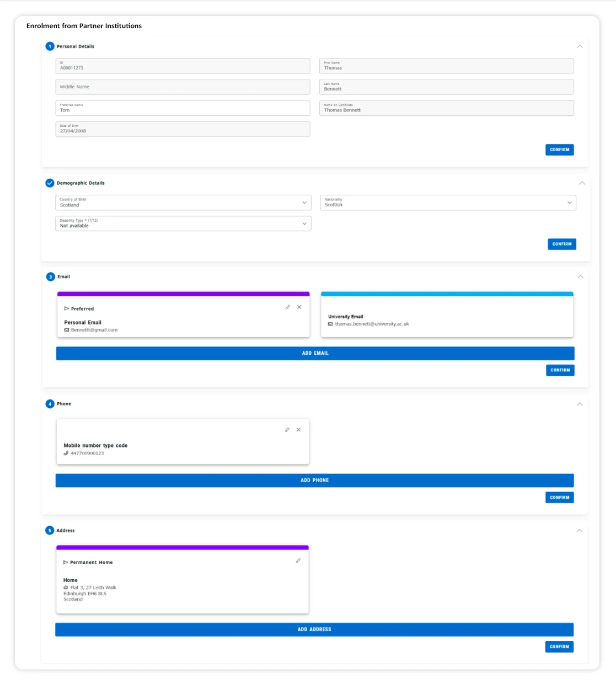Collapse the Email section chevron
616x682 pixels.
[580, 277]
